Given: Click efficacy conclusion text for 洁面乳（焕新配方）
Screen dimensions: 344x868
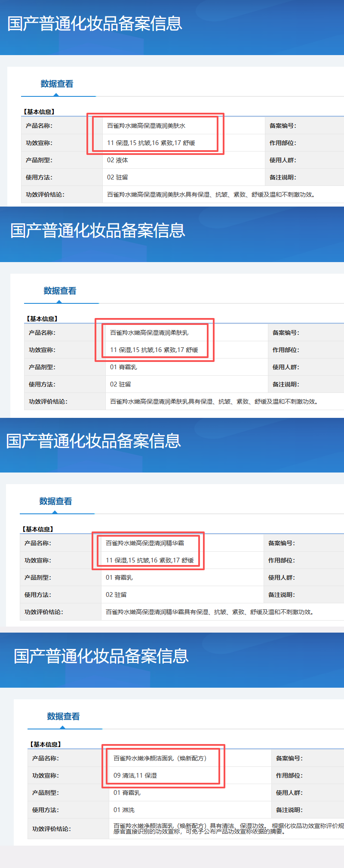Looking at the screenshot, I should 228,828.
